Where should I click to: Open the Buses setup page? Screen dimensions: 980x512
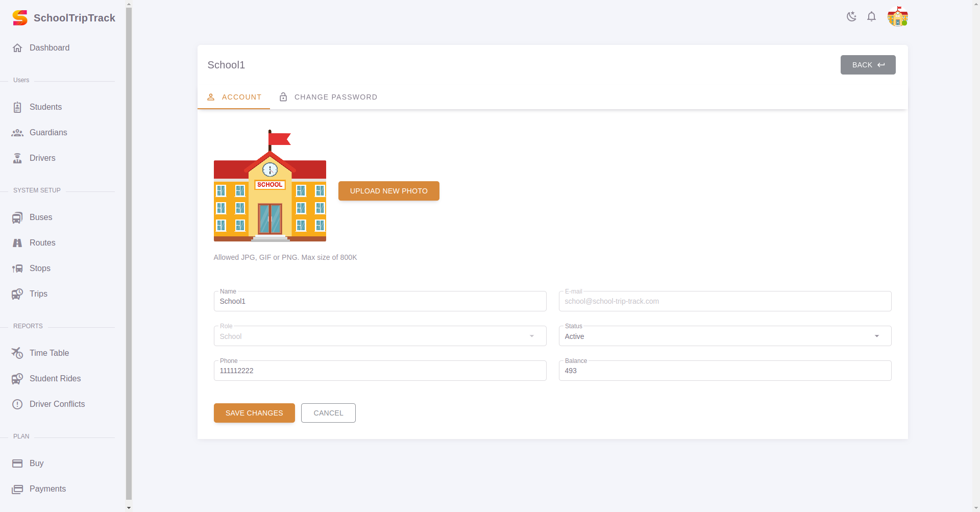[x=18, y=217]
